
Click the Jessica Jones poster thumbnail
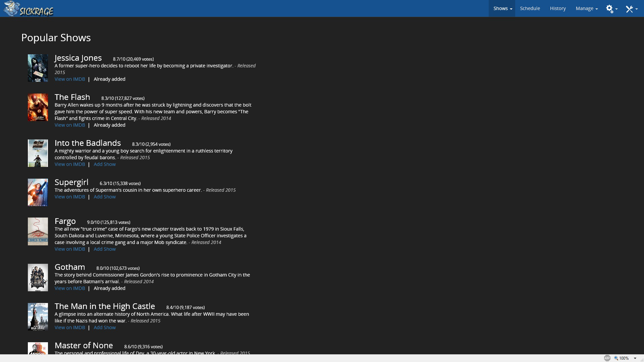tap(38, 68)
